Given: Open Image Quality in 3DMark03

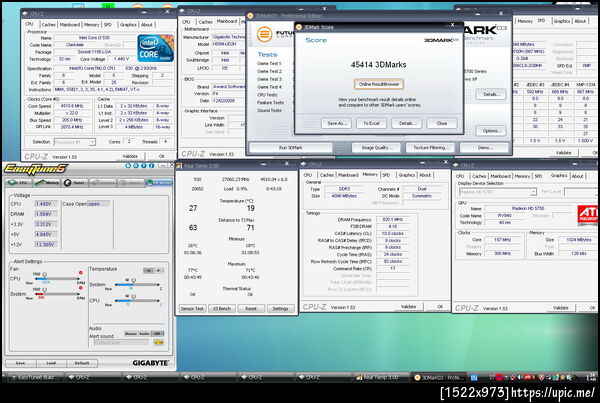Looking at the screenshot, I should click(x=375, y=148).
